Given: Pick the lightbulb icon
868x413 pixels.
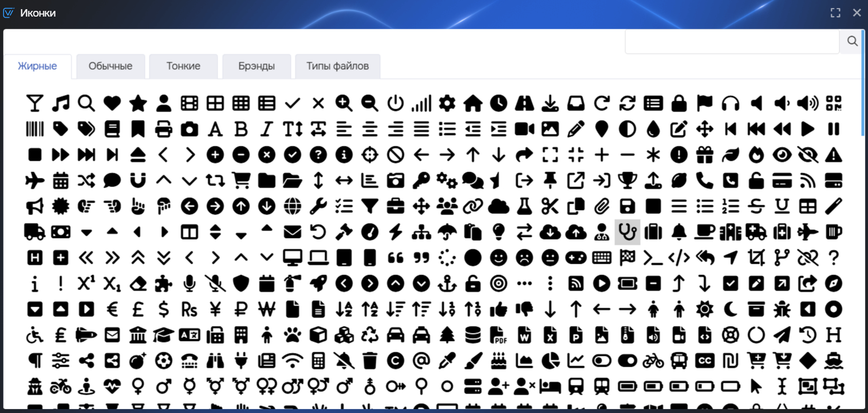Looking at the screenshot, I should click(499, 232).
